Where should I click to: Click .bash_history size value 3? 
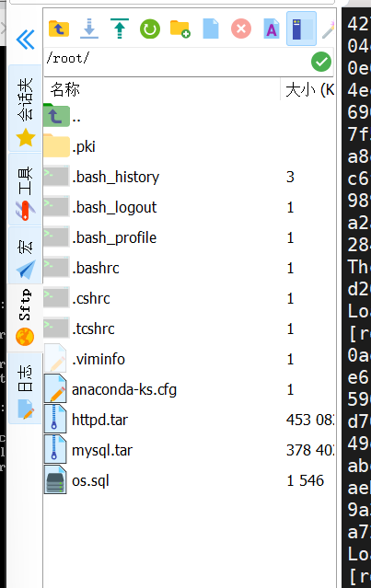pyautogui.click(x=290, y=177)
